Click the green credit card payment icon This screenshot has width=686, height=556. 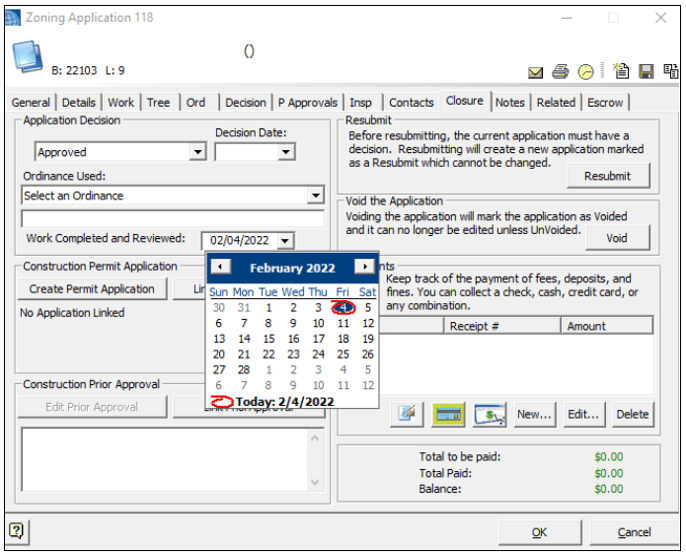coord(448,414)
